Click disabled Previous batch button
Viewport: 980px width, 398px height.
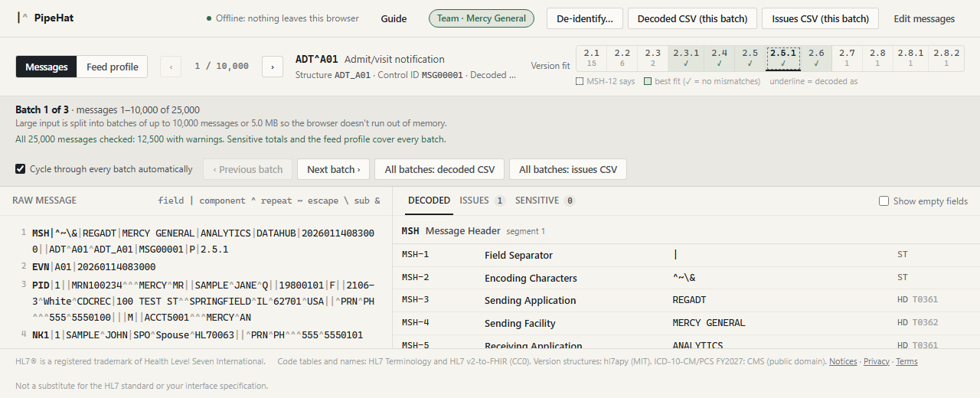(x=247, y=169)
